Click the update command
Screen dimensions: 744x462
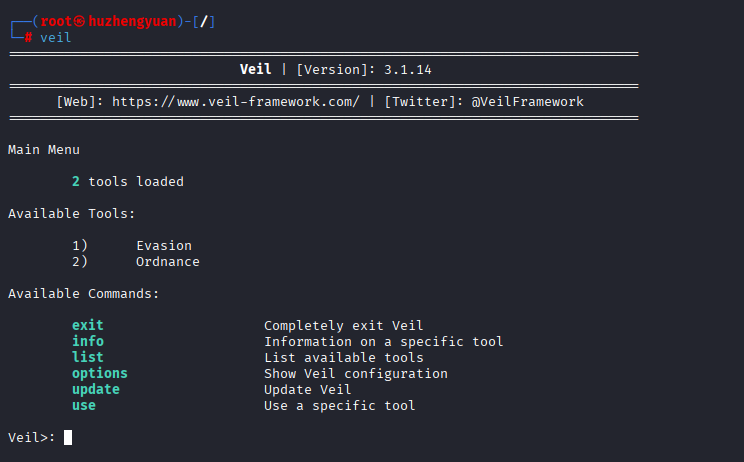tap(95, 390)
